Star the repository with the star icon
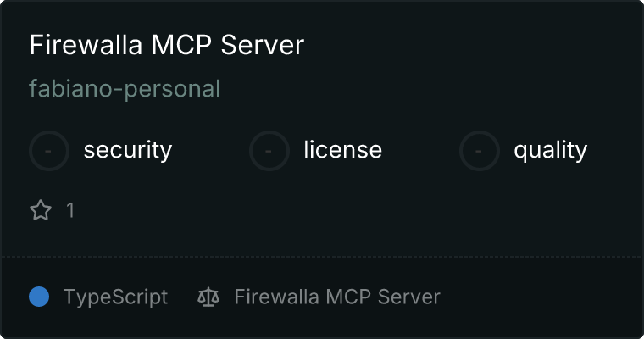The image size is (644, 339). tap(41, 210)
